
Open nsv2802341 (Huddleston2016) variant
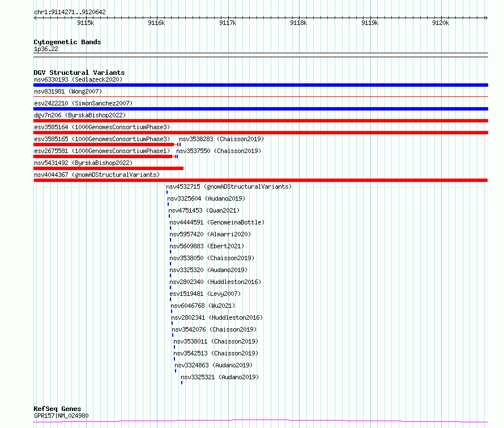[217, 317]
